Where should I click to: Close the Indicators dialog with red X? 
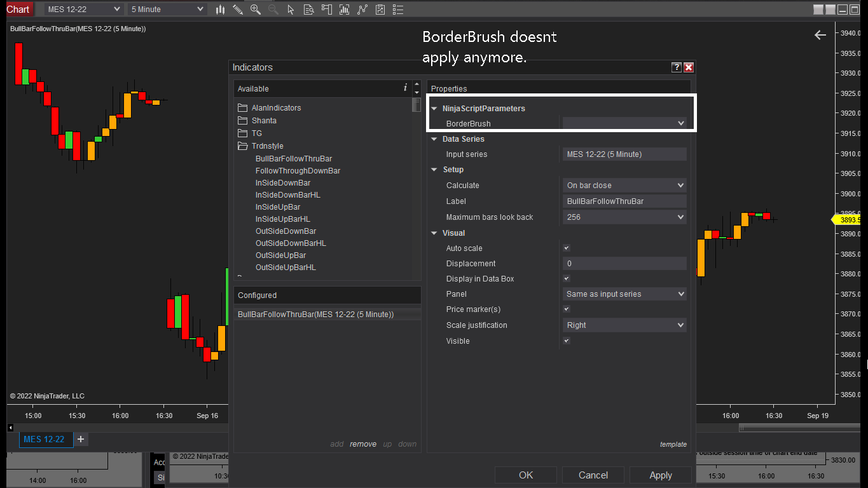pos(689,67)
